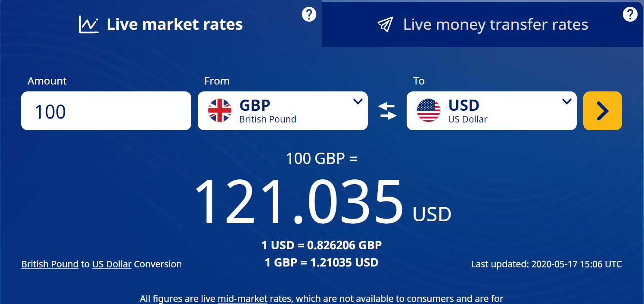
Task: Switch to Live market rates tab
Action: (174, 25)
